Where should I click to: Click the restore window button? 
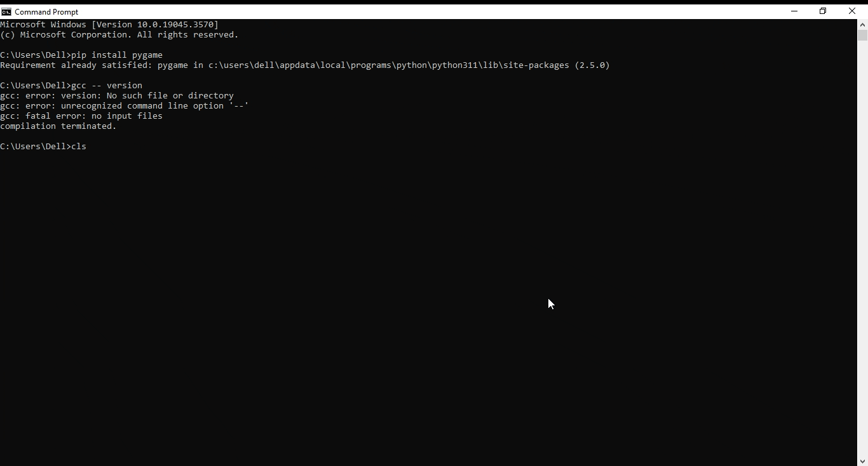[822, 11]
